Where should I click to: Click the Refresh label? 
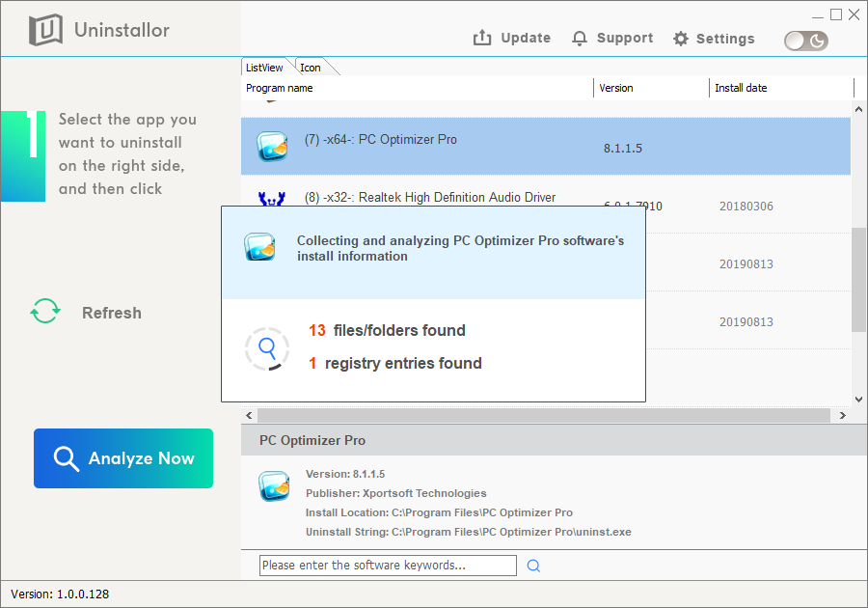(112, 313)
